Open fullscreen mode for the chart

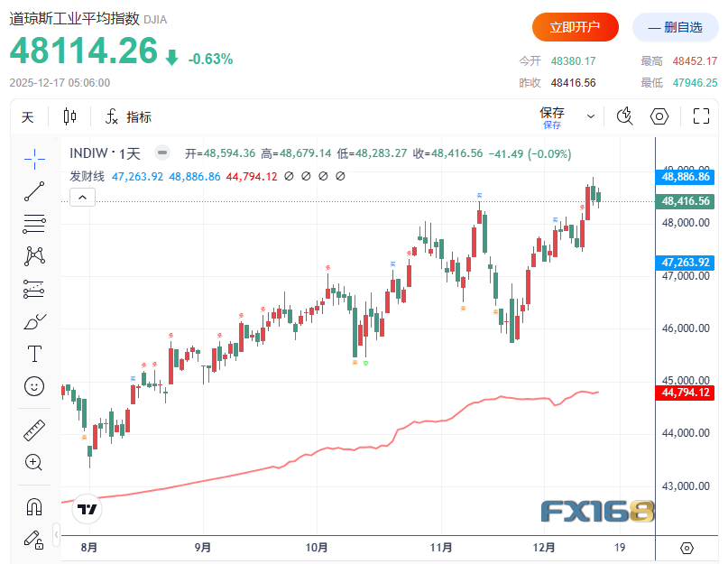click(701, 116)
